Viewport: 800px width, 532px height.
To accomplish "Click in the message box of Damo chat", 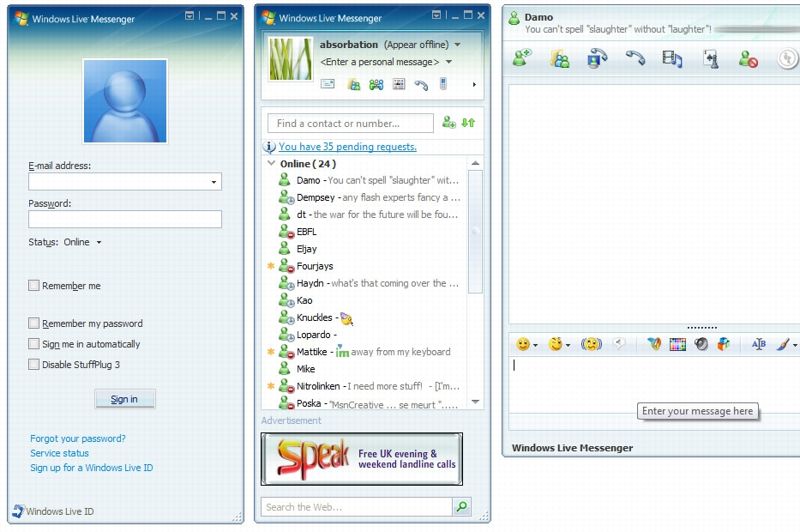I will pyautogui.click(x=654, y=384).
